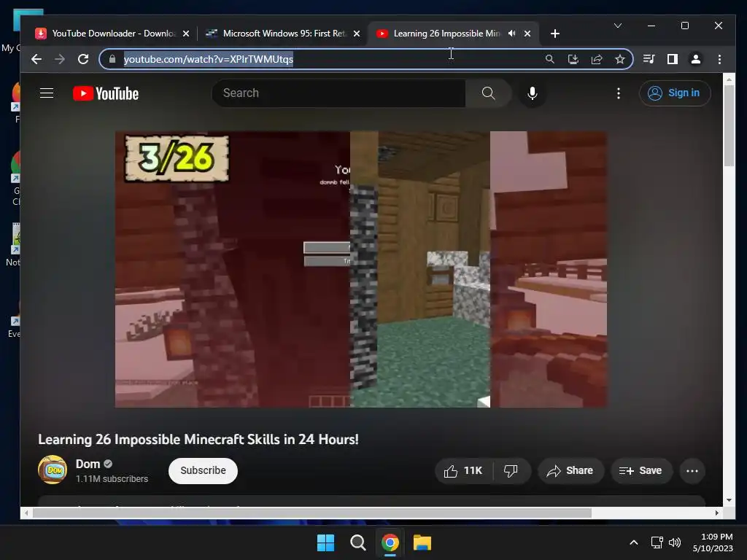Image resolution: width=747 pixels, height=560 pixels.
Task: Click the Minecraft video player
Action: 361,269
